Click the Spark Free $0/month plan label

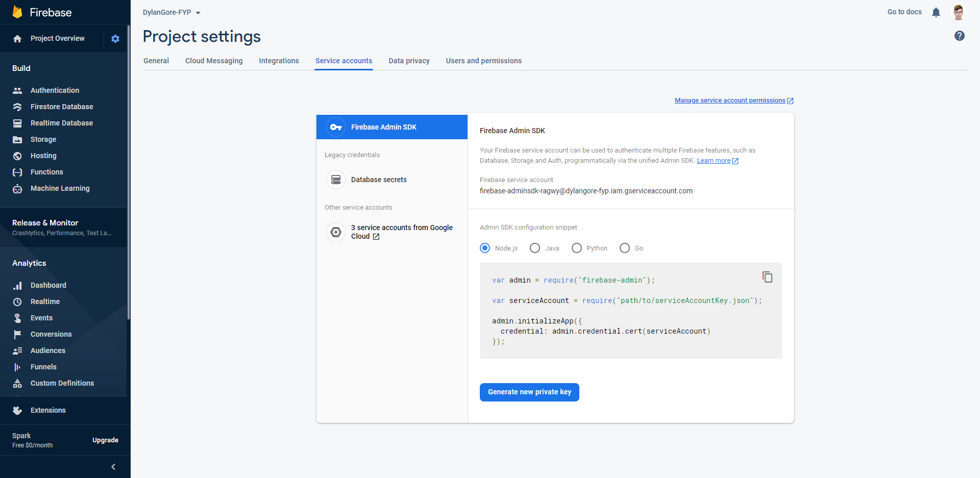[x=33, y=440]
